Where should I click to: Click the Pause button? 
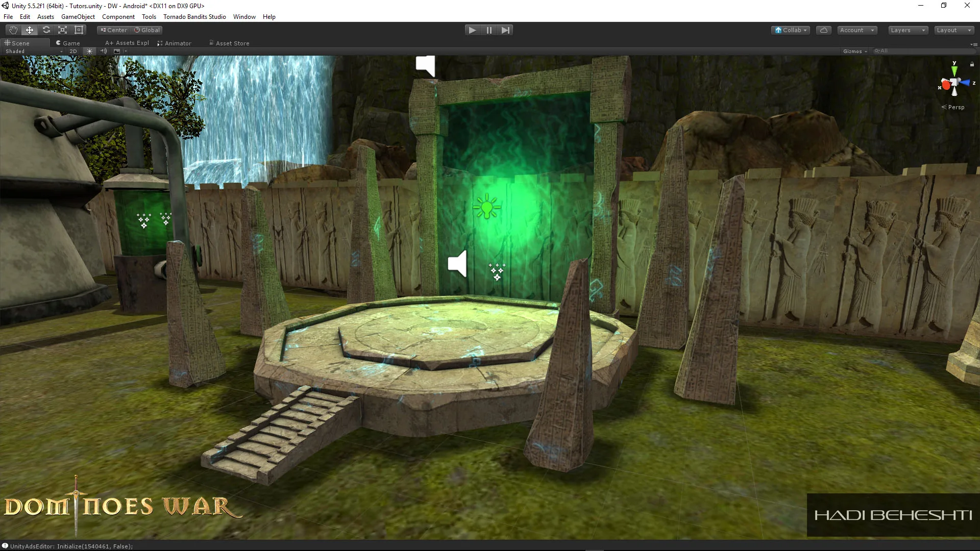point(489,30)
